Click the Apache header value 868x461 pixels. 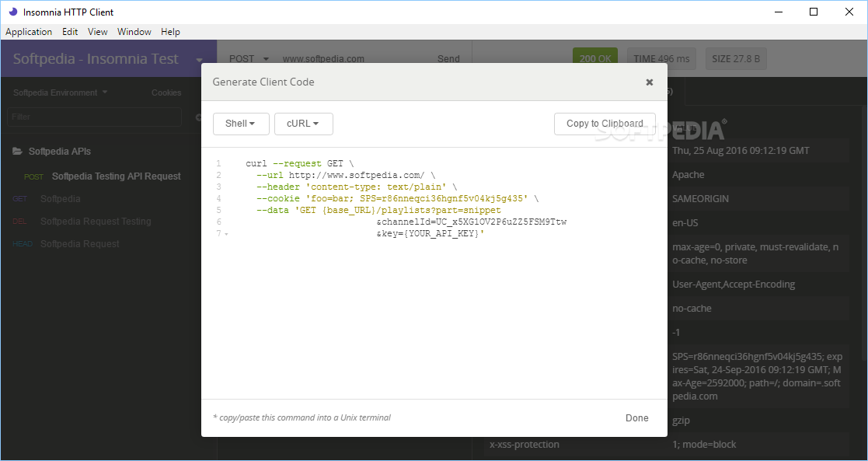tap(688, 175)
